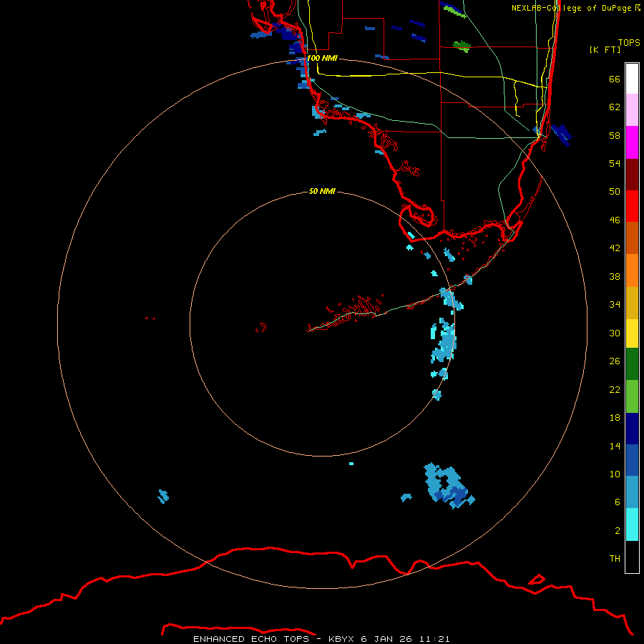Click the '6 JAN 26' date text
This screenshot has height=644, width=644.
tap(386, 639)
